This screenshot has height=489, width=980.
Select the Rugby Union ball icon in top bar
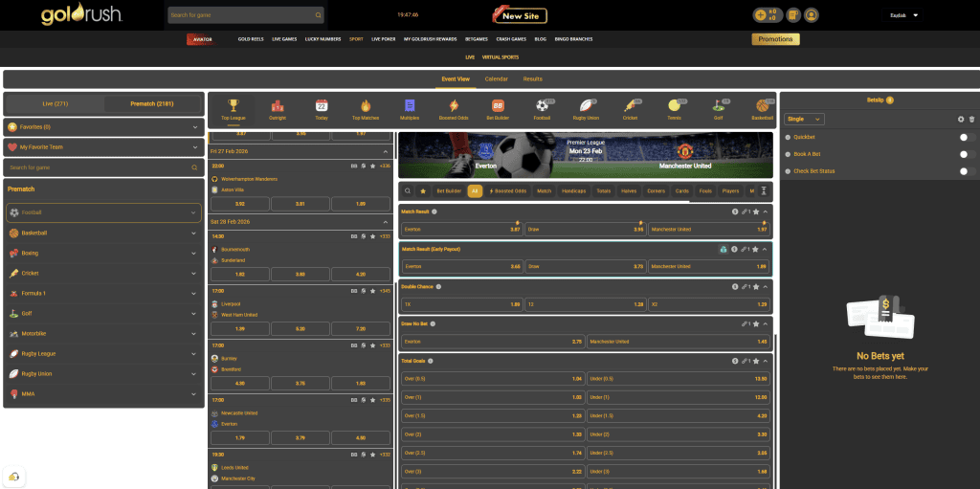point(587,105)
